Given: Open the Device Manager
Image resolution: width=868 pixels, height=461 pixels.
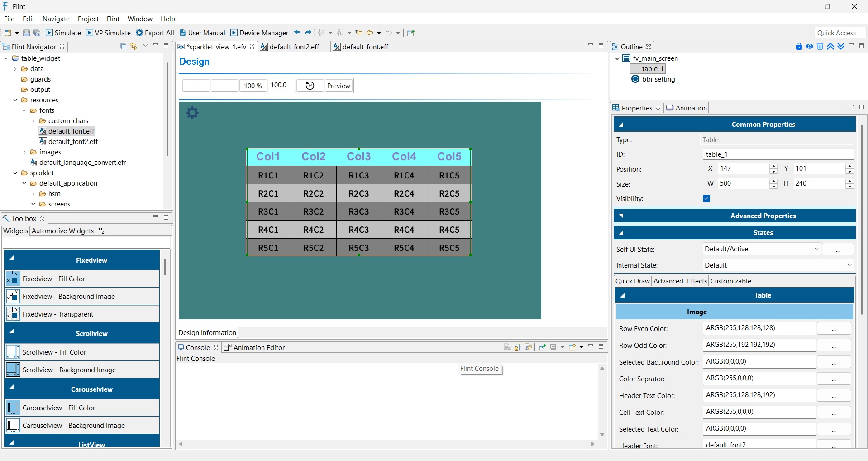Looking at the screenshot, I should coord(259,33).
